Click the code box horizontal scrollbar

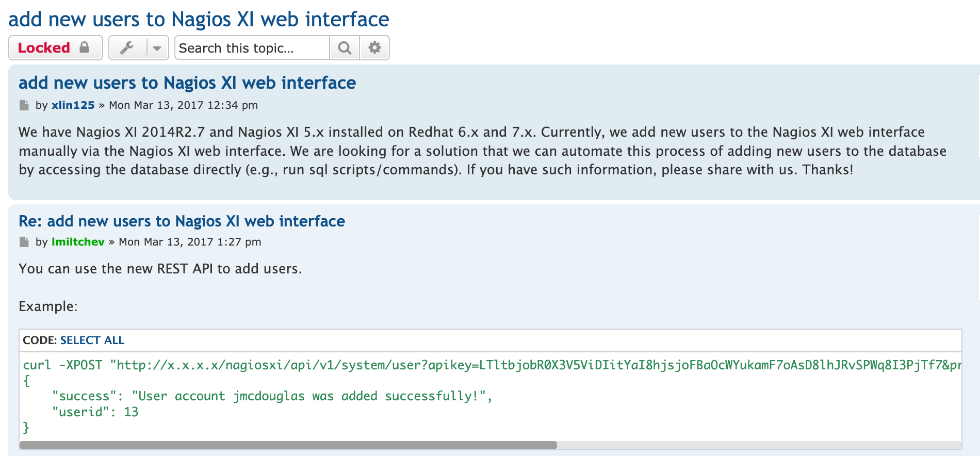pos(288,445)
